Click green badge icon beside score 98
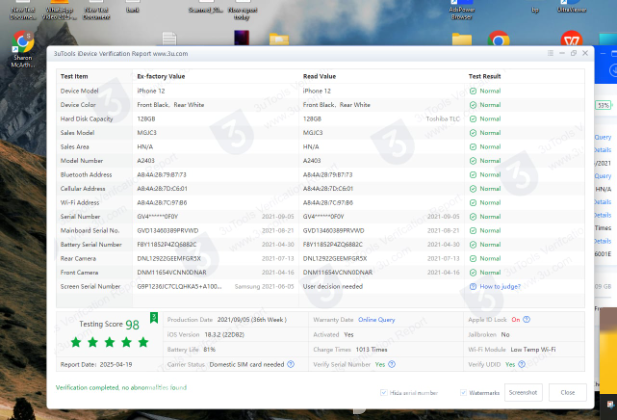 (154, 318)
